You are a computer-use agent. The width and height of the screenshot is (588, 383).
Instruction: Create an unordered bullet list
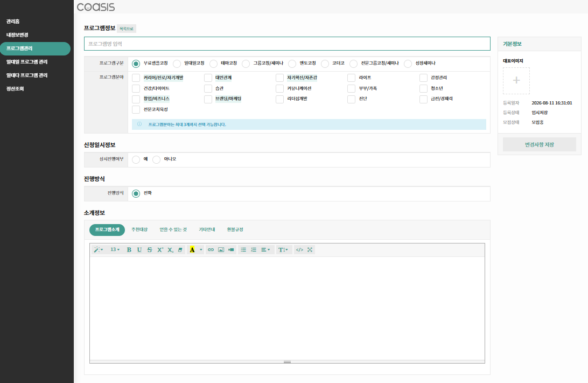coord(243,250)
